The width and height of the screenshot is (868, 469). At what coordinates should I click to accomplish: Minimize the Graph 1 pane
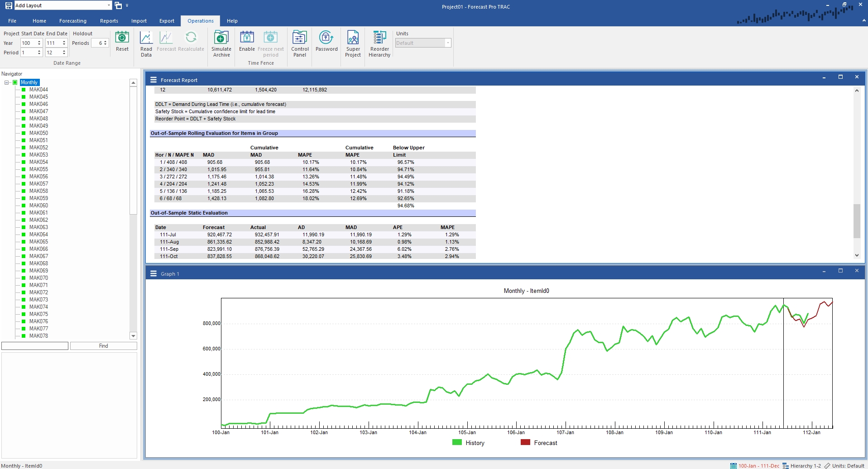tap(824, 271)
